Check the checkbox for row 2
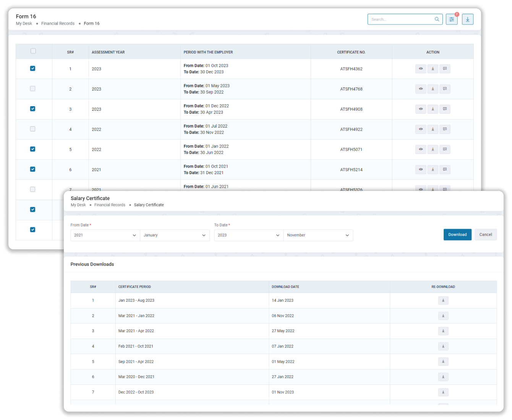 [x=32, y=89]
